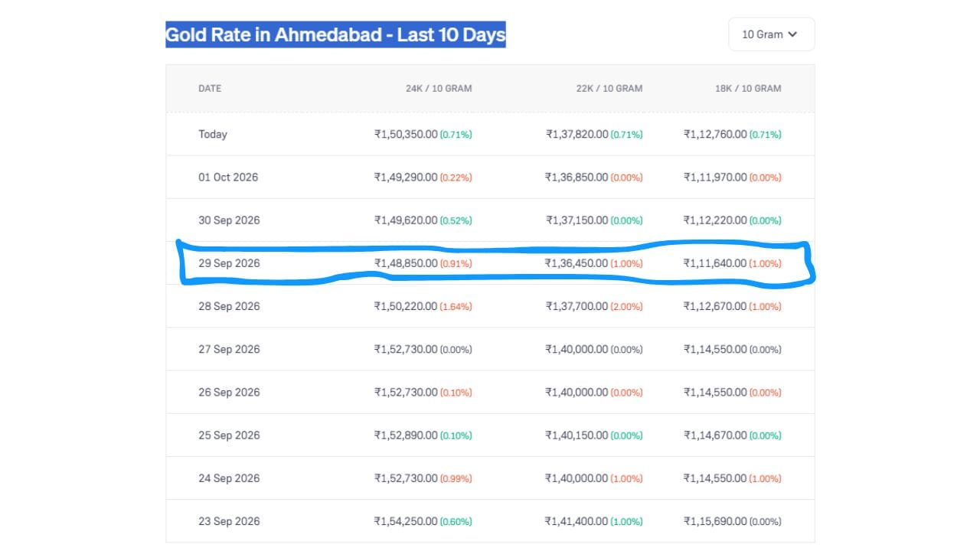Select the 30 Sep 2026 date cell
The height and width of the screenshot is (551, 980).
point(229,220)
